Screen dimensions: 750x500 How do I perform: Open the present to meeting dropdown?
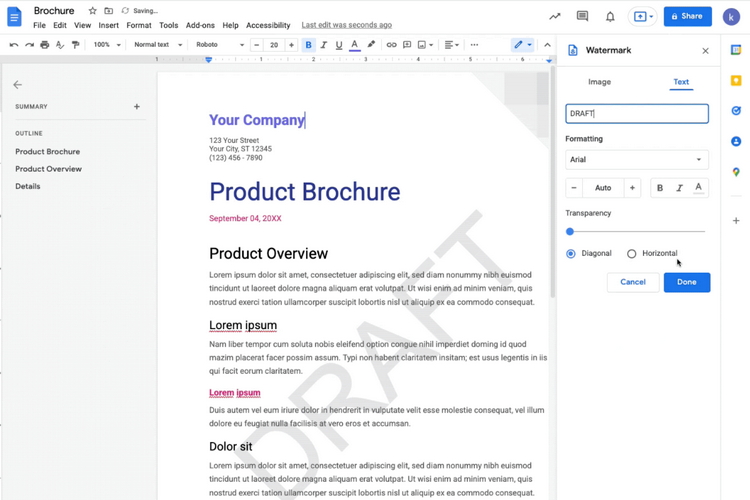point(643,16)
